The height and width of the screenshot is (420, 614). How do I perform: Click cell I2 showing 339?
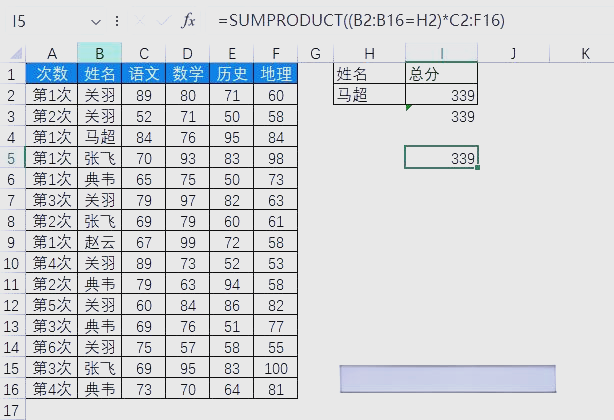pyautogui.click(x=441, y=94)
